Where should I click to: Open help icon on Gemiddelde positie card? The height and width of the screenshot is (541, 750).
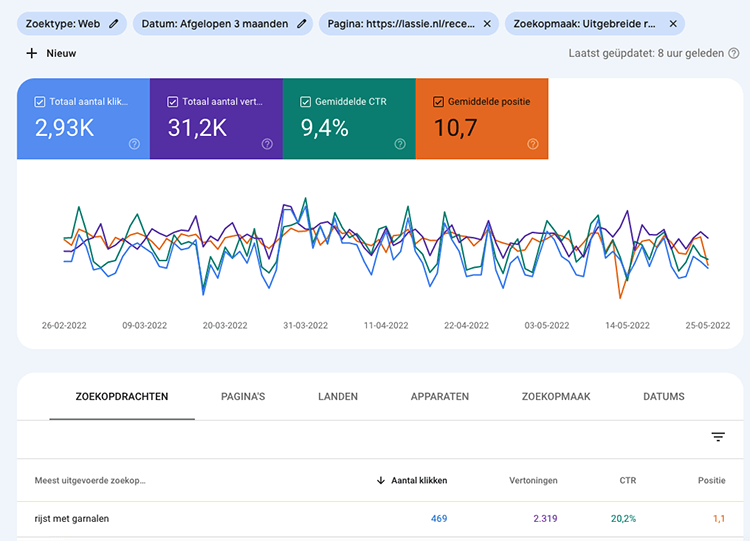pos(532,144)
